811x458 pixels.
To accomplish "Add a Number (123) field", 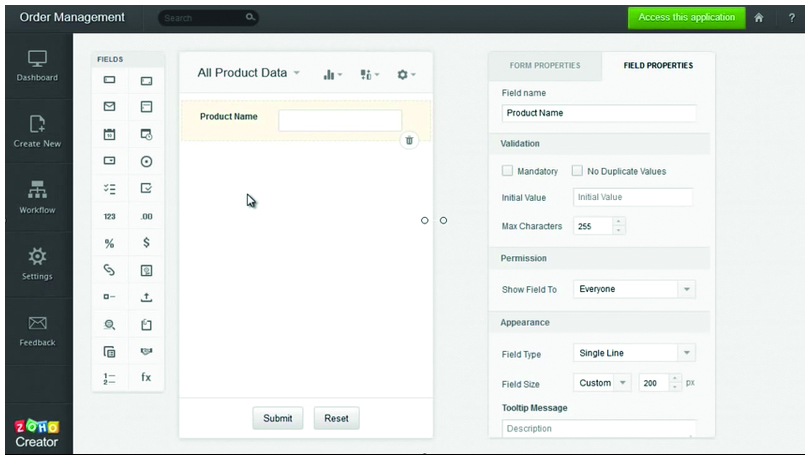I will [x=109, y=217].
